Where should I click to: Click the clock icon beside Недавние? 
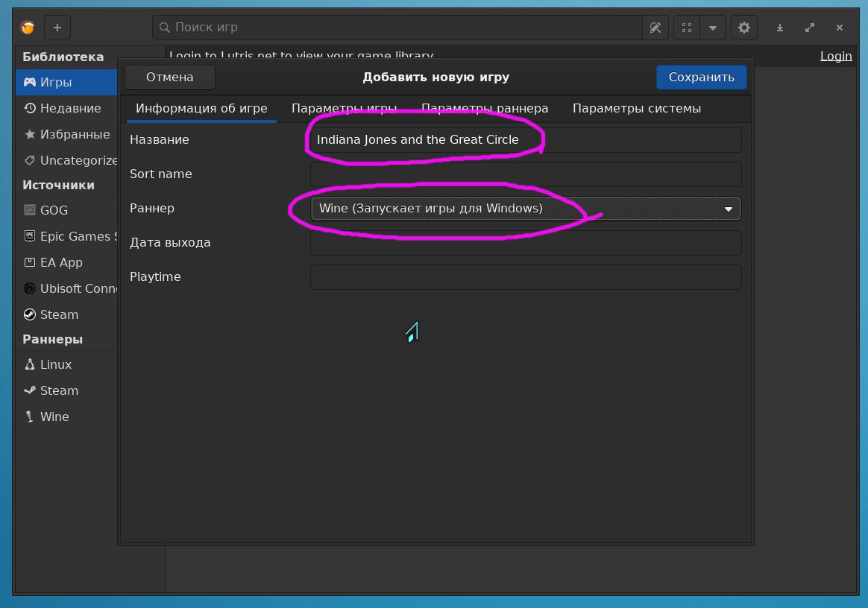(30, 109)
